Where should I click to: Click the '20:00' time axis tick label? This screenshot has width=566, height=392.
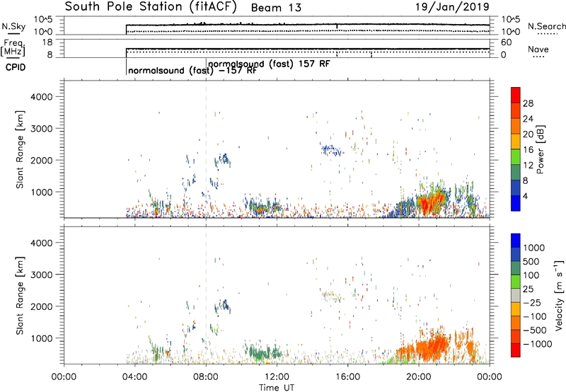418,377
